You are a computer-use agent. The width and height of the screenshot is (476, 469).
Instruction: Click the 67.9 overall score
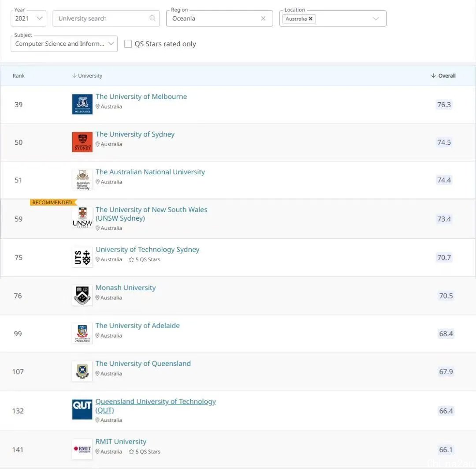446,372
